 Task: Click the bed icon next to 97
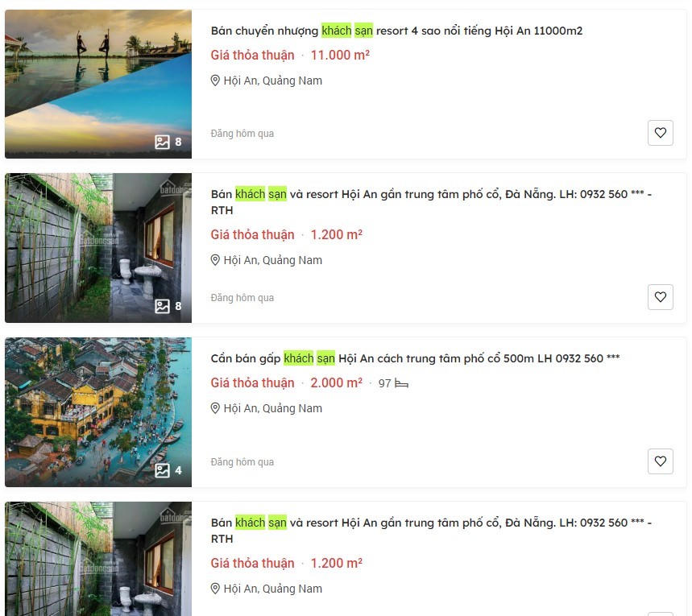[402, 383]
